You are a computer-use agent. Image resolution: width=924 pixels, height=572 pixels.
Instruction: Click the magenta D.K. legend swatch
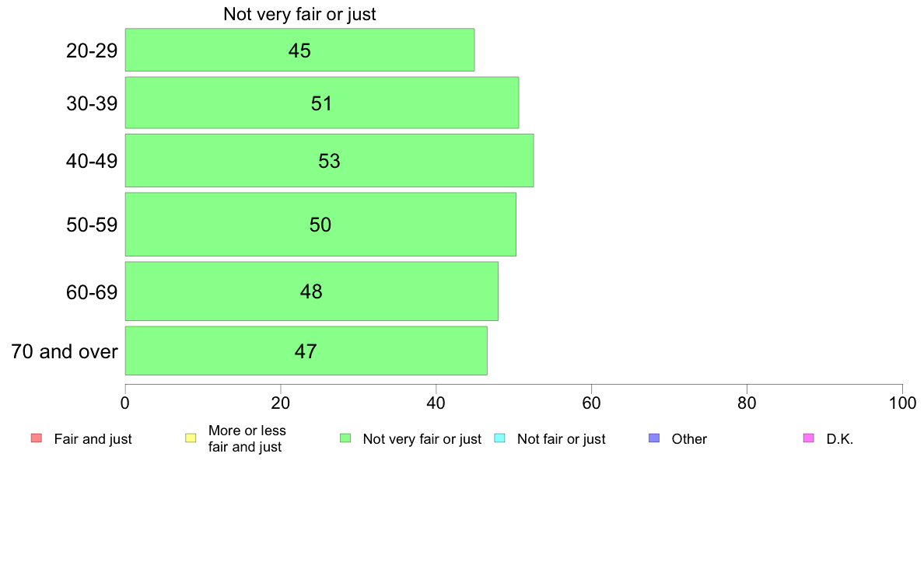809,438
